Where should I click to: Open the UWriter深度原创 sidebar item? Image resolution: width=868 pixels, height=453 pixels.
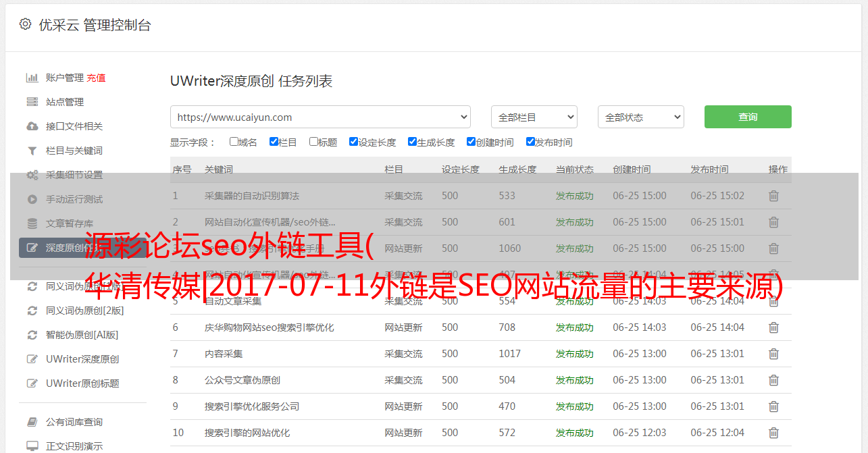click(x=82, y=359)
